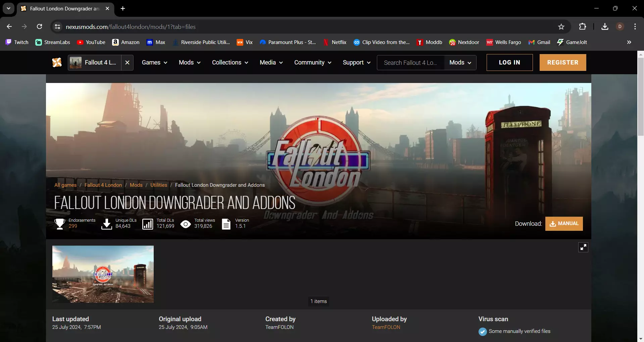Open the Paramount Plus bookmark

pos(288,42)
